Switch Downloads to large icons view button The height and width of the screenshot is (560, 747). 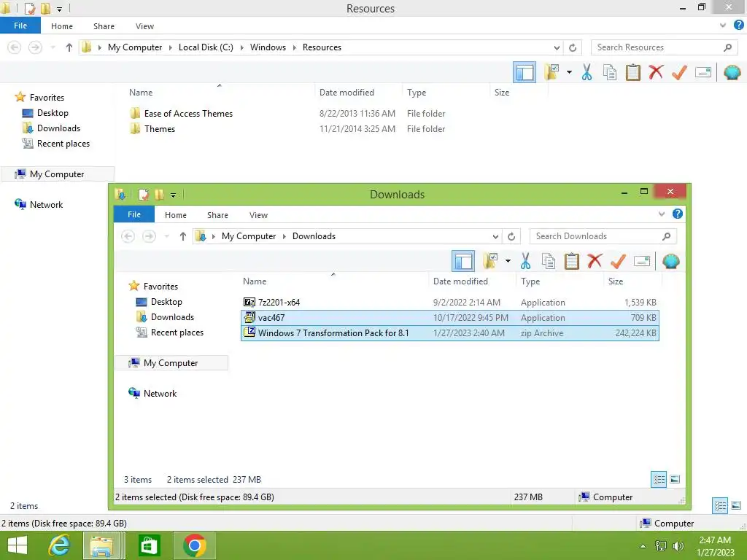click(x=675, y=480)
